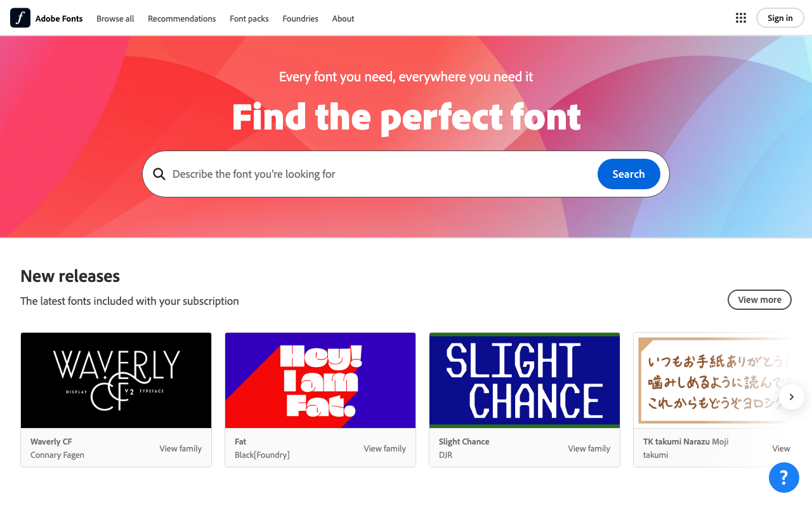Click the Sign in button
This screenshot has height=508, width=812.
click(780, 18)
